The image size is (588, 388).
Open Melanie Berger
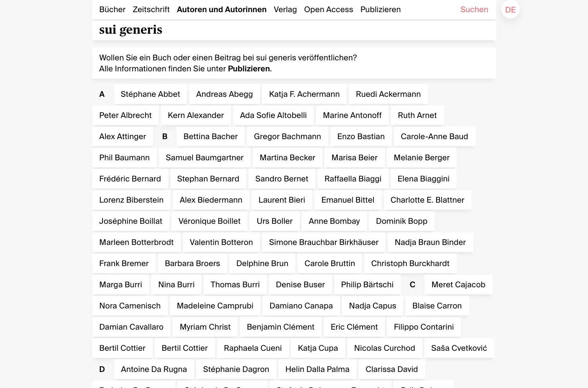coord(422,158)
